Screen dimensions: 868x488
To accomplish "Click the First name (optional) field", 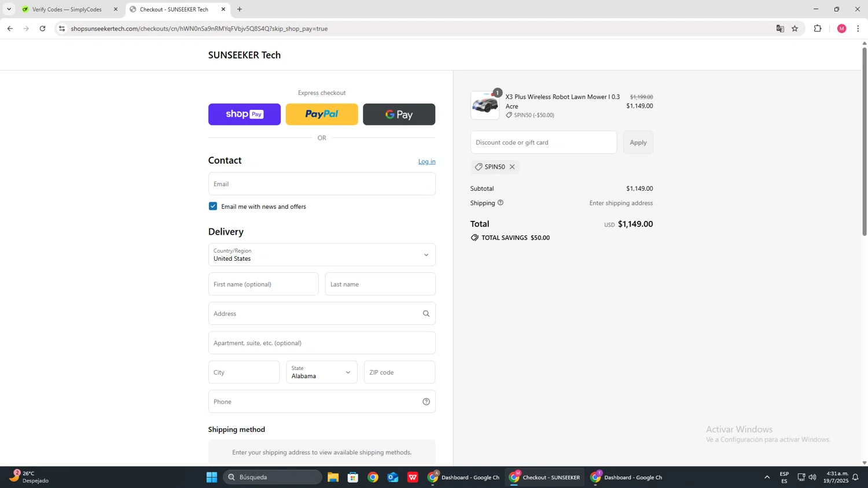I will pos(263,284).
